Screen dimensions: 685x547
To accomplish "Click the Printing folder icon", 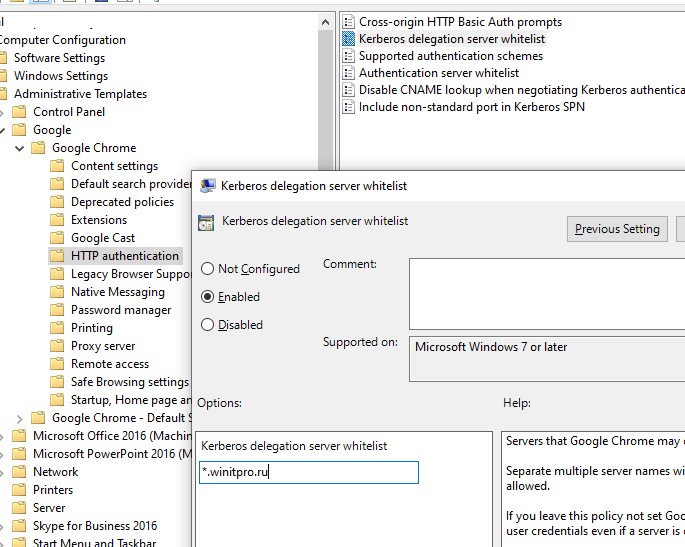I will coord(57,328).
